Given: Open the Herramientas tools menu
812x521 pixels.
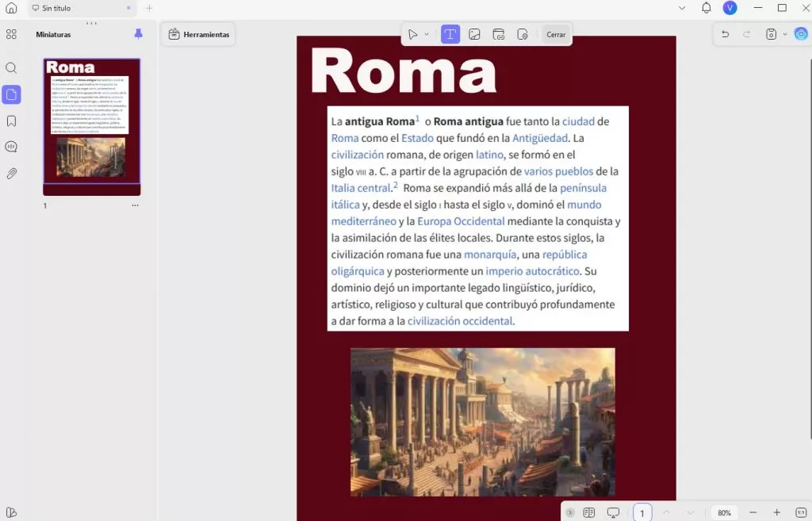Looking at the screenshot, I should (199, 34).
